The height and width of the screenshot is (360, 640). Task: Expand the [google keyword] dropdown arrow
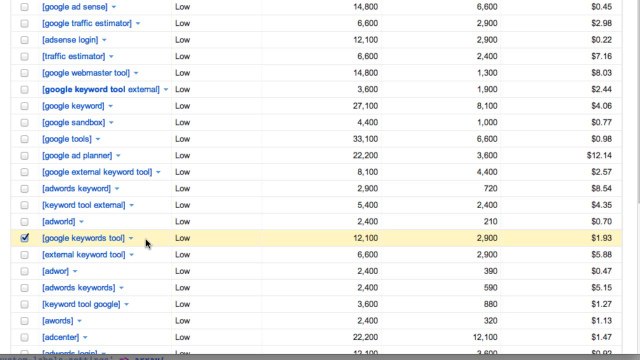pos(110,107)
